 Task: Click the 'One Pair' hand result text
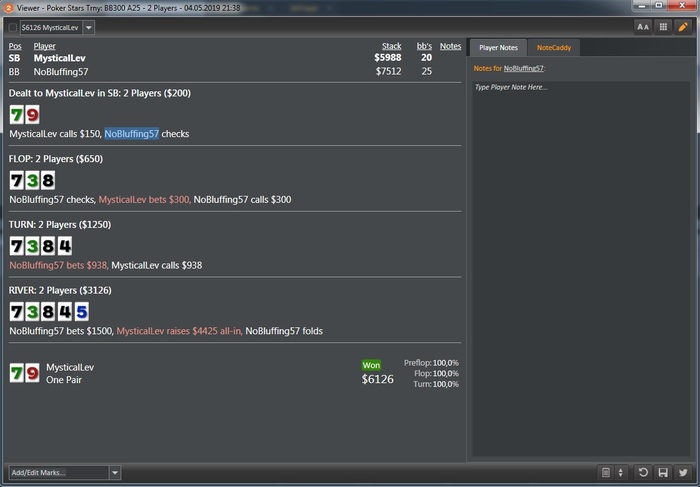click(x=64, y=380)
